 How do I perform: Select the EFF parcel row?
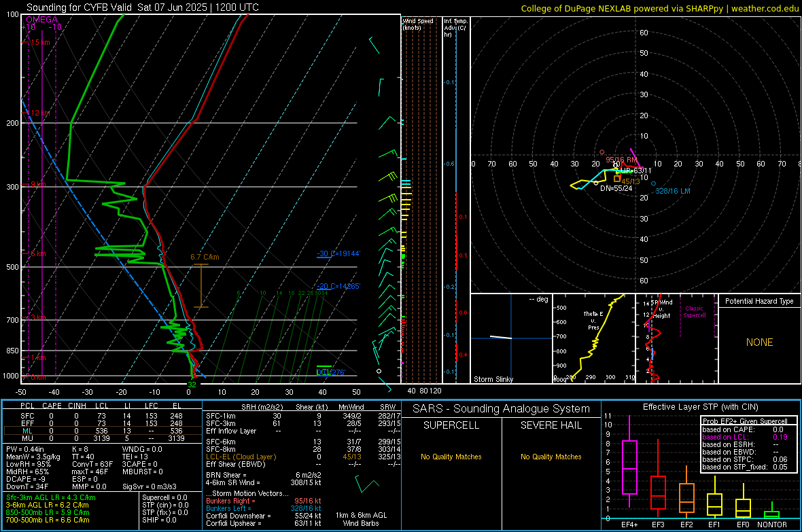click(101, 423)
